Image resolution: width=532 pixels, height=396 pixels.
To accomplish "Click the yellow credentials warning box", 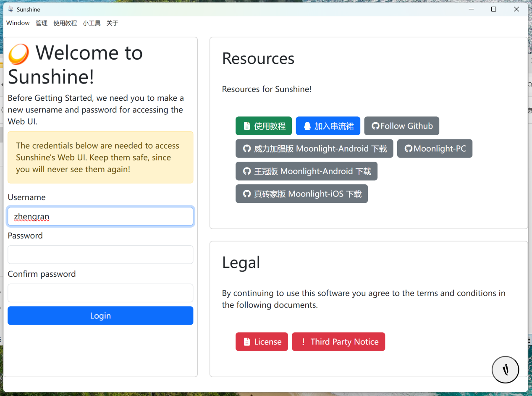I will click(100, 157).
